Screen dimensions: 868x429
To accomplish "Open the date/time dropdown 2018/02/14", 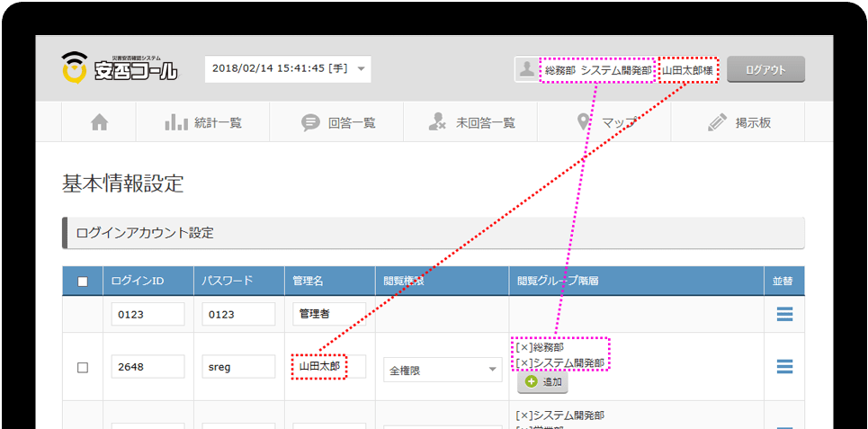I will [288, 68].
